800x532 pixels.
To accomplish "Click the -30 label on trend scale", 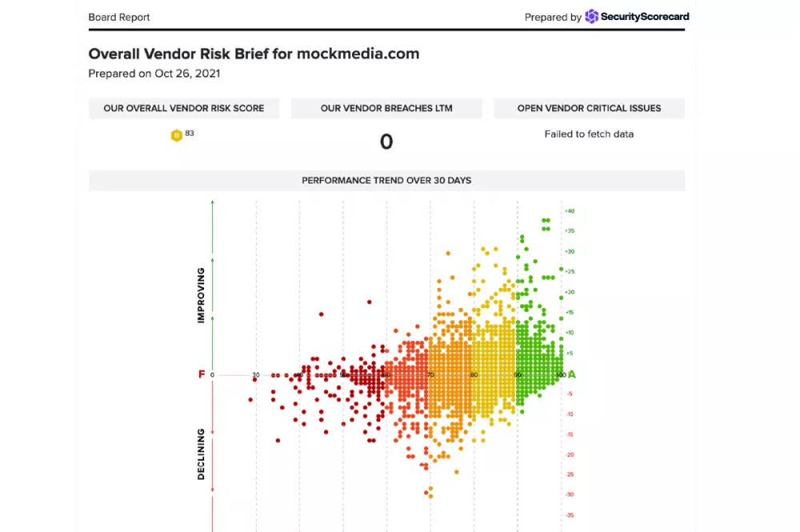I will 570,494.
